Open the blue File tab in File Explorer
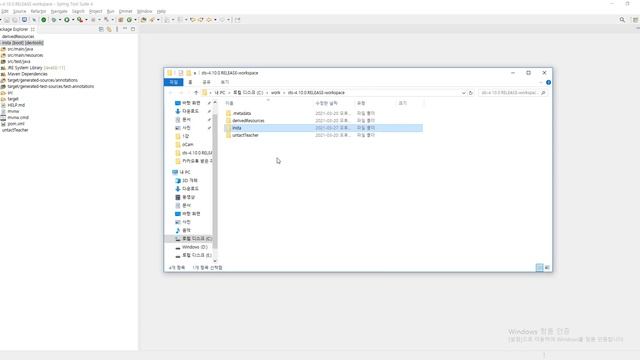 (x=173, y=82)
